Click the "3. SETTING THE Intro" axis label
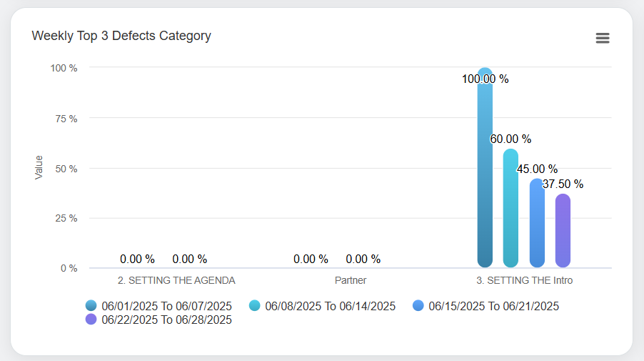Viewport: 644px width, 361px height. click(x=525, y=280)
